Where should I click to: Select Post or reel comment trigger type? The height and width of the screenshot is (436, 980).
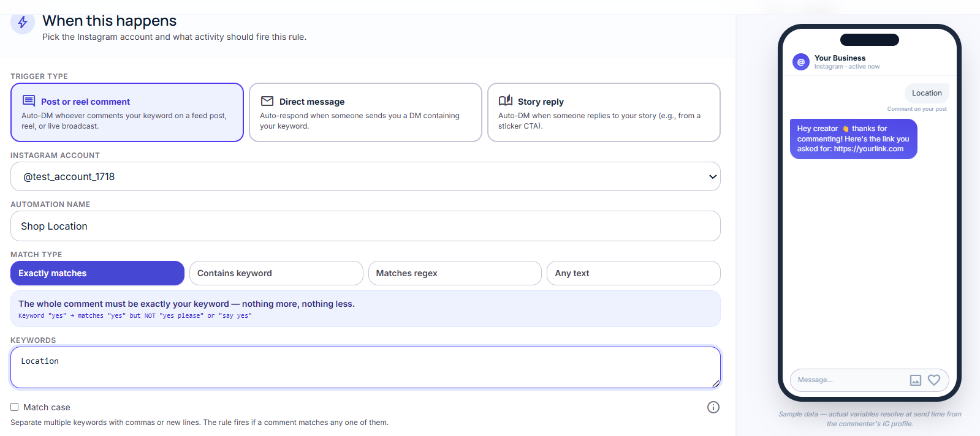click(x=127, y=113)
